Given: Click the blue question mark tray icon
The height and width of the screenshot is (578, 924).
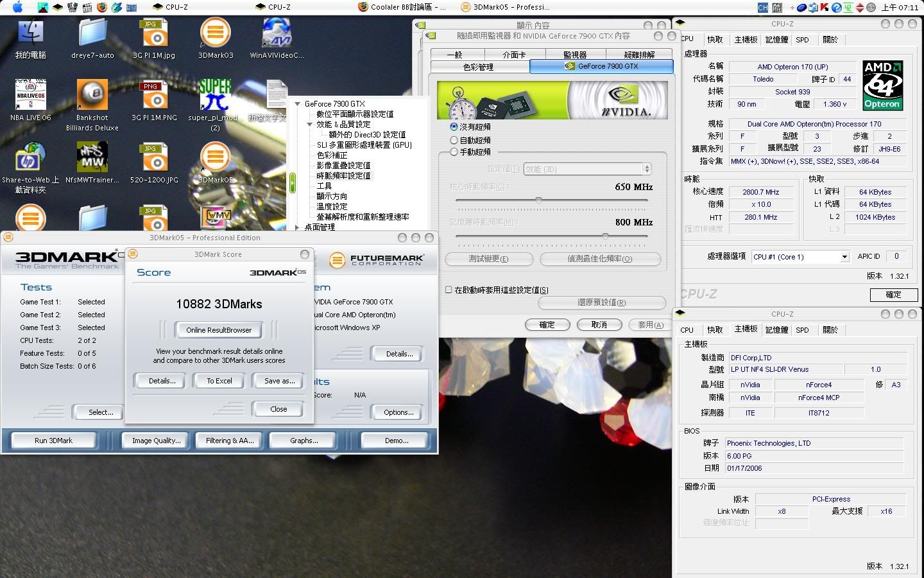Looking at the screenshot, I should pos(836,8).
